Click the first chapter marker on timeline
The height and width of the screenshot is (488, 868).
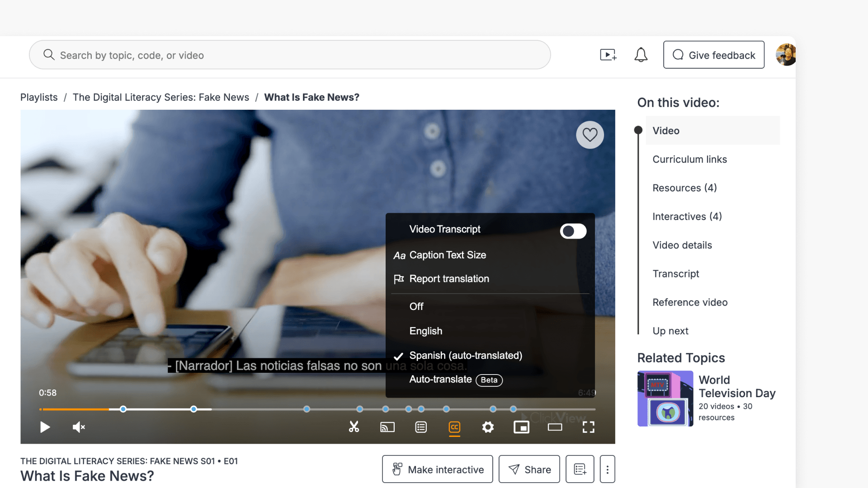click(x=123, y=409)
